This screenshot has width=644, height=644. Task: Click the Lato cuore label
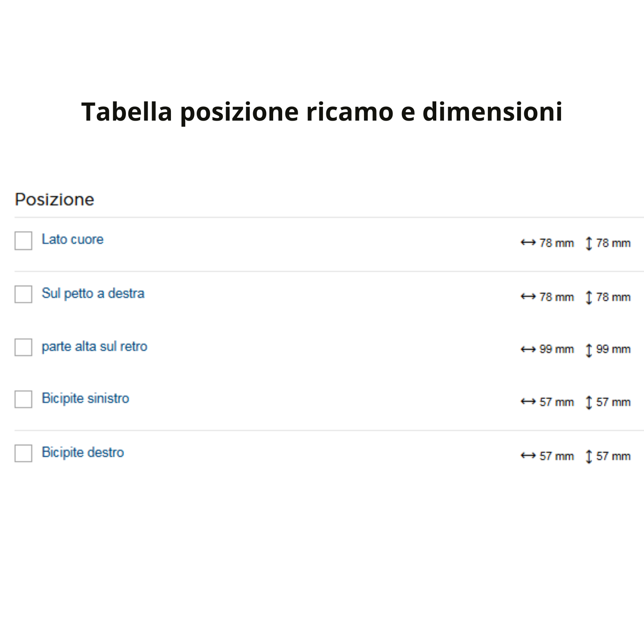click(73, 240)
